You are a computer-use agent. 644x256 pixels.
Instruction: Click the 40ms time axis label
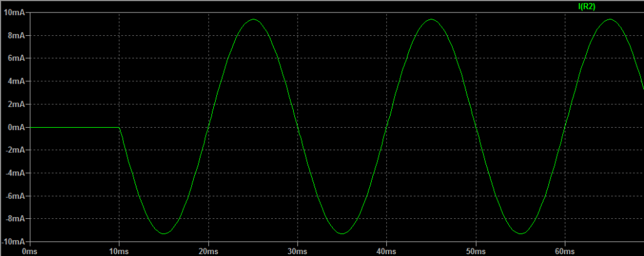tap(386, 250)
